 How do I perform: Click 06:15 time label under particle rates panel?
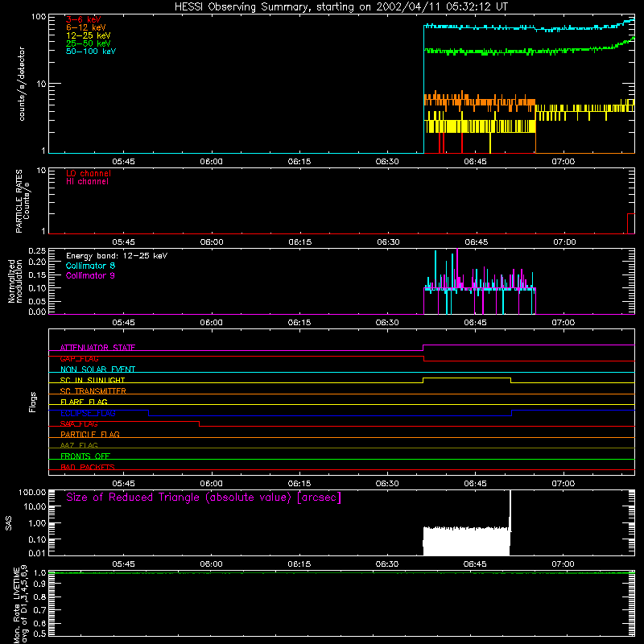pyautogui.click(x=299, y=242)
